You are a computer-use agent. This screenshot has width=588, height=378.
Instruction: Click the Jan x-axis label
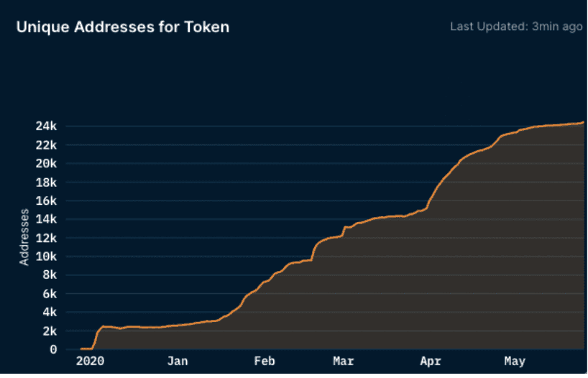pos(178,361)
